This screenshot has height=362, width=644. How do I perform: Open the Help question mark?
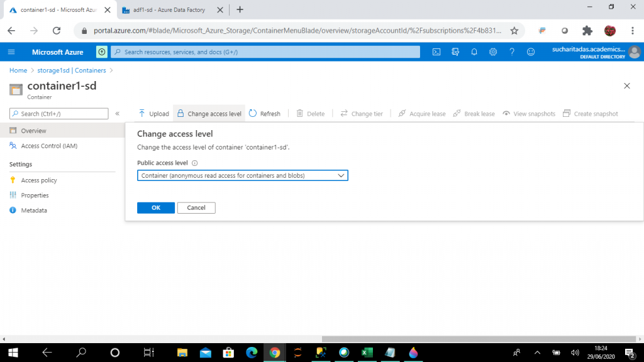coord(512,52)
